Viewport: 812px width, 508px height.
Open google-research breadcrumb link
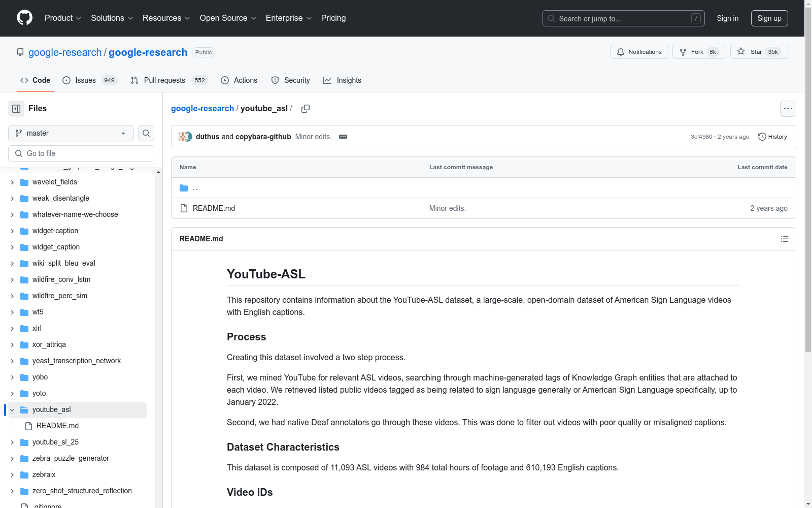coord(202,109)
